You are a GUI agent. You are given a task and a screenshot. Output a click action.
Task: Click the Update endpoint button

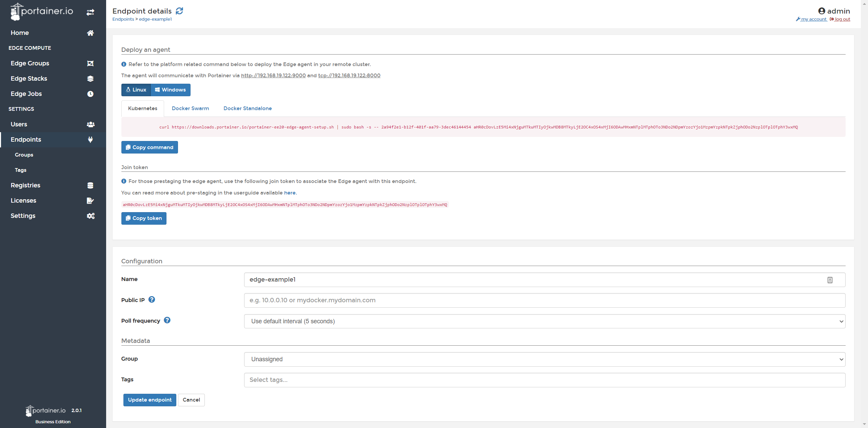point(150,400)
